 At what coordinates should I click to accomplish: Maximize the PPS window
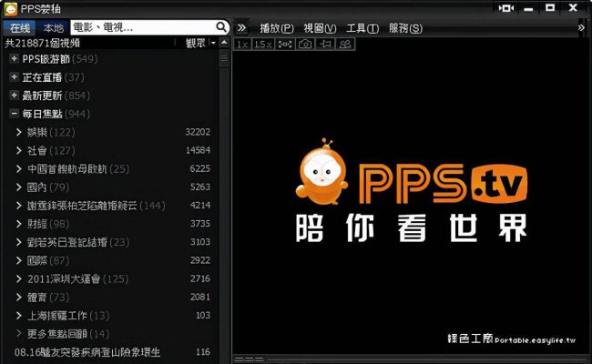(550, 7)
